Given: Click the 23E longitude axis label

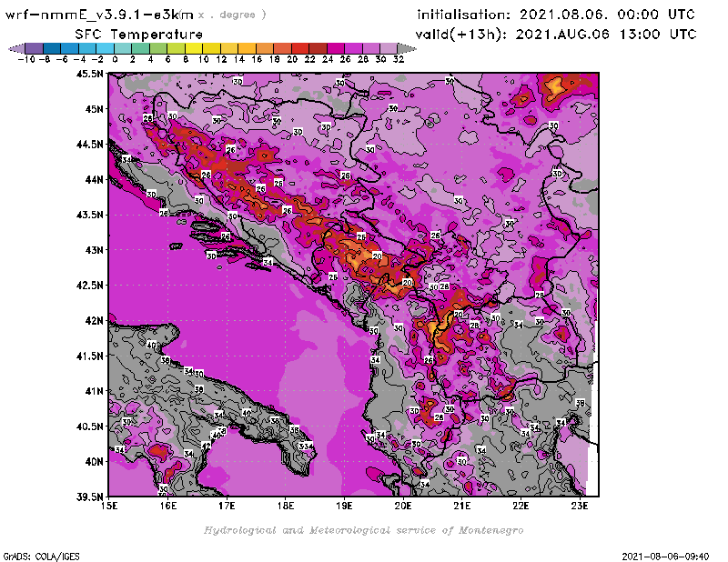Looking at the screenshot, I should 580,507.
